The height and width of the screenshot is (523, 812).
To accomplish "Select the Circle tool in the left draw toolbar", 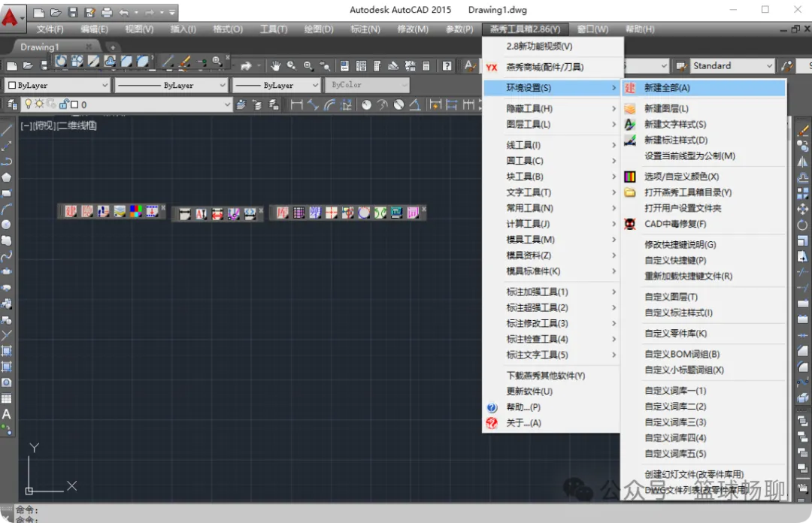I will click(6, 224).
